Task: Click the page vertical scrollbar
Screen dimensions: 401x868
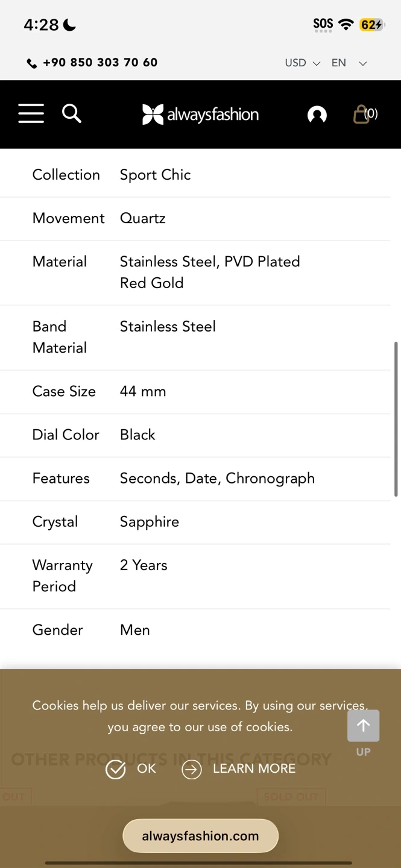Action: (x=396, y=419)
